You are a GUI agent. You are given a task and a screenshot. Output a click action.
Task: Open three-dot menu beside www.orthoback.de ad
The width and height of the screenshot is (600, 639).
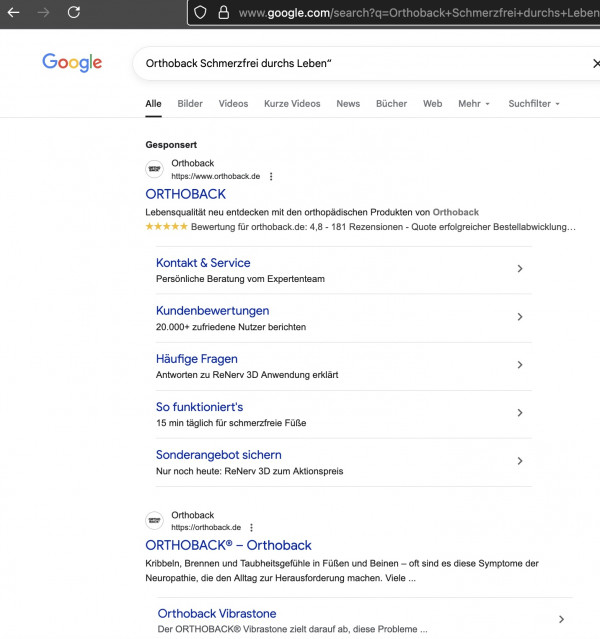click(x=271, y=176)
